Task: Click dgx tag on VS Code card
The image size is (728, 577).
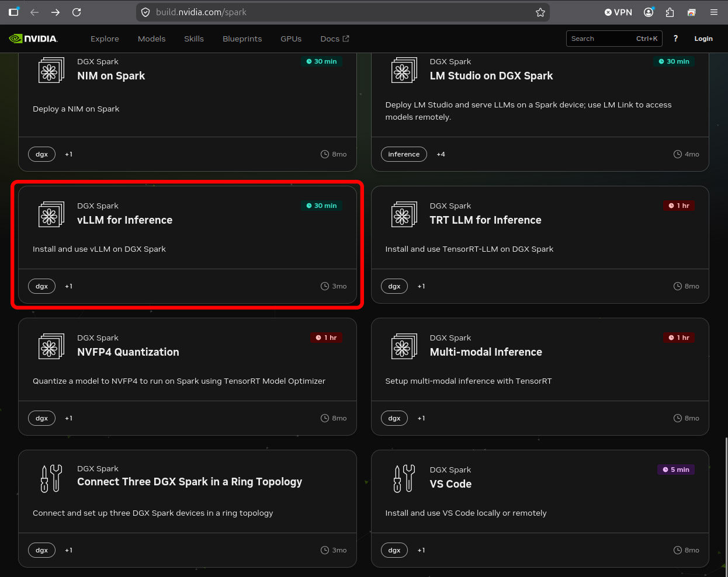Action: point(394,550)
